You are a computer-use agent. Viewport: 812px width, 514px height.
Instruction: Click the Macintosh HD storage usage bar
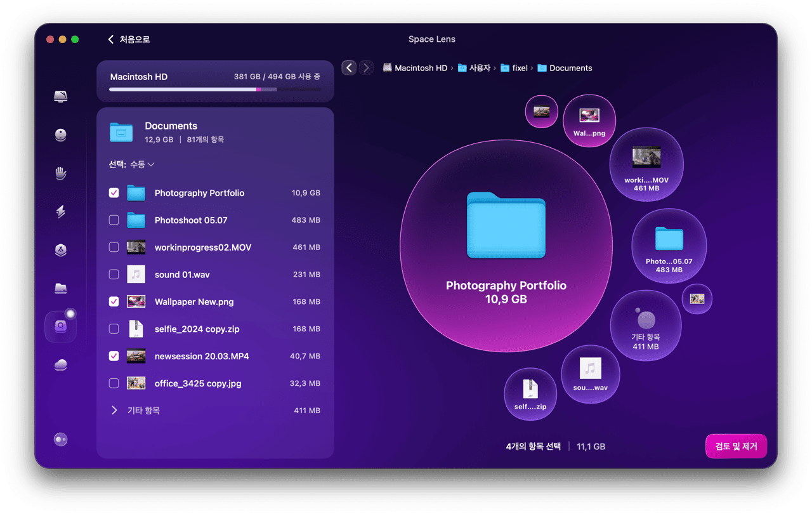(214, 89)
